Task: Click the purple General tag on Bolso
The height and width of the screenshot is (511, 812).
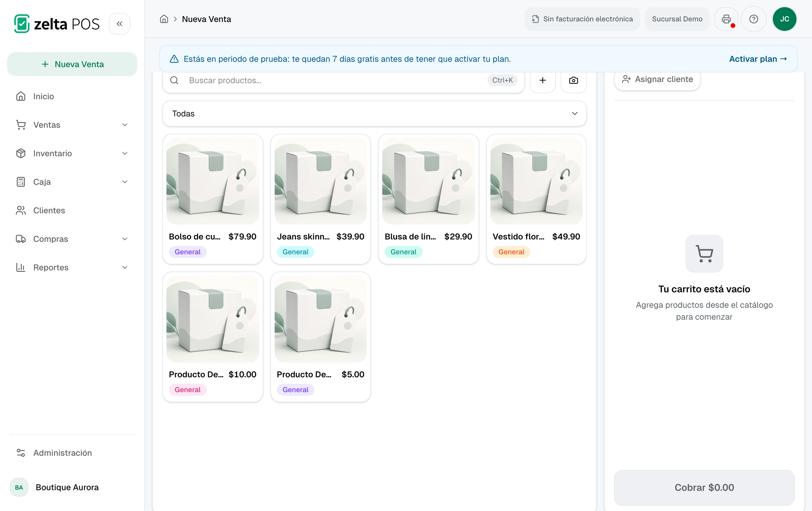Action: pyautogui.click(x=188, y=252)
